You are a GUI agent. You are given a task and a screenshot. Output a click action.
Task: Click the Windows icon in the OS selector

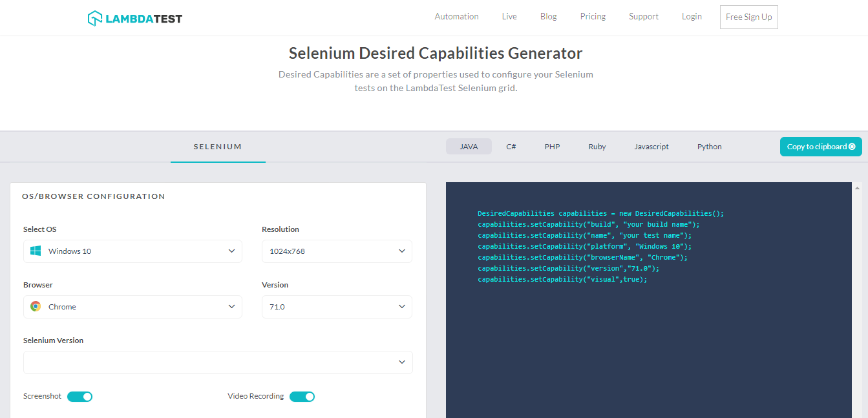36,251
